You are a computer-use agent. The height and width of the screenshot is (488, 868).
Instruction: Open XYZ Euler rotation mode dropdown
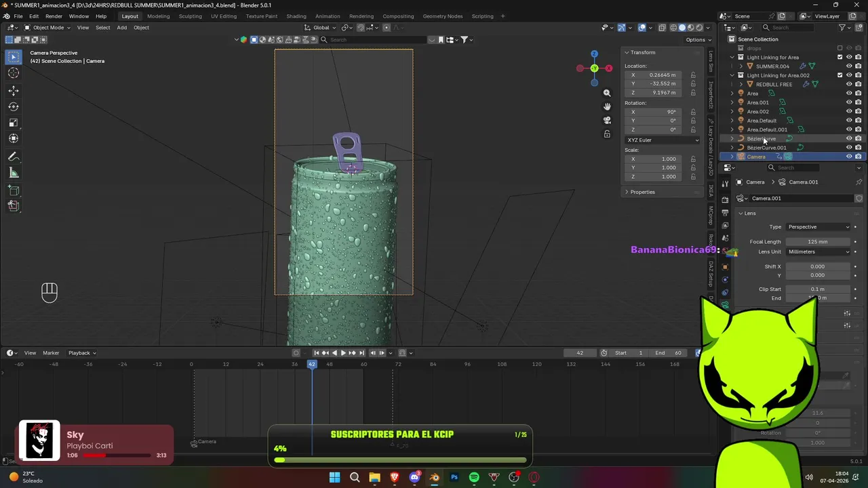click(x=662, y=140)
